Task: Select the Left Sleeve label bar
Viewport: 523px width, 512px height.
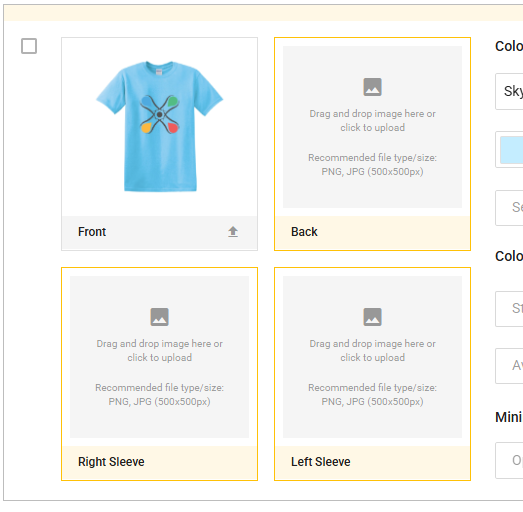Action: [x=372, y=463]
